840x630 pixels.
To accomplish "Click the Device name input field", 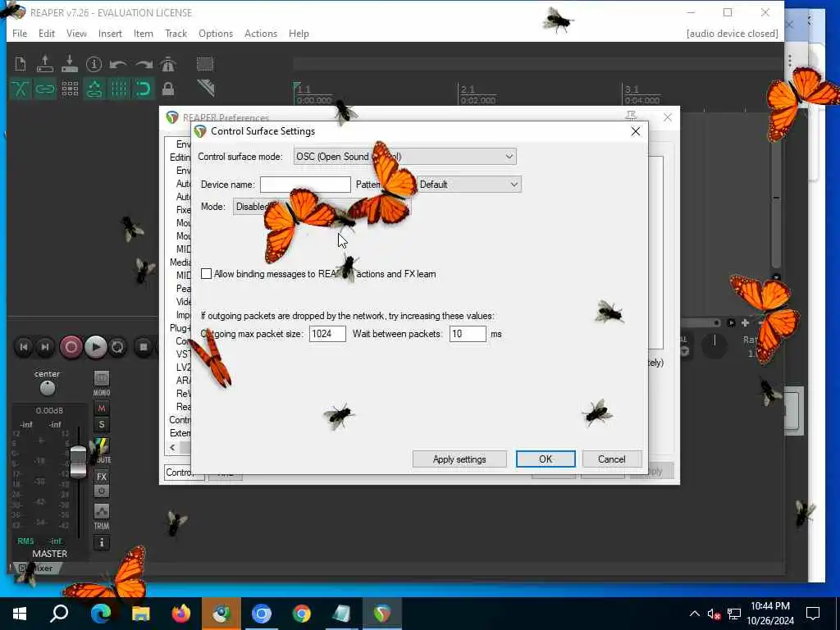I will (x=305, y=185).
